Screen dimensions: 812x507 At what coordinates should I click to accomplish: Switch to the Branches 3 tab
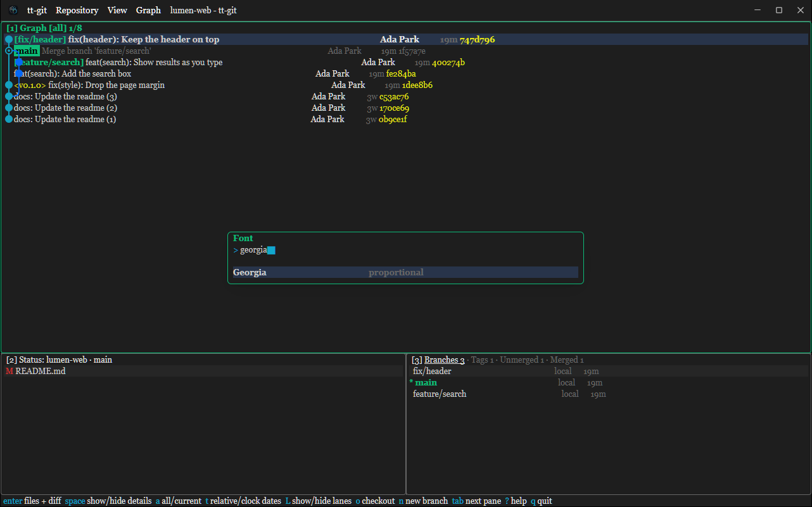[x=445, y=360]
